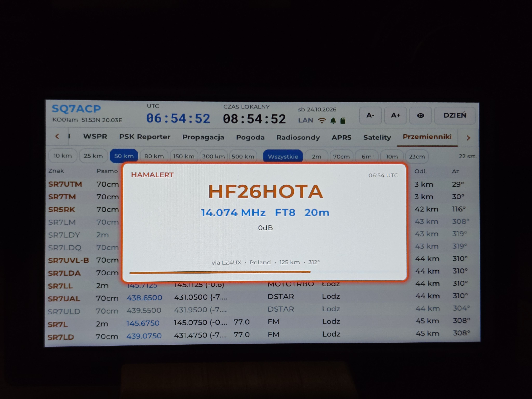Click the 14.074 MHz frequency in alert

click(x=233, y=213)
